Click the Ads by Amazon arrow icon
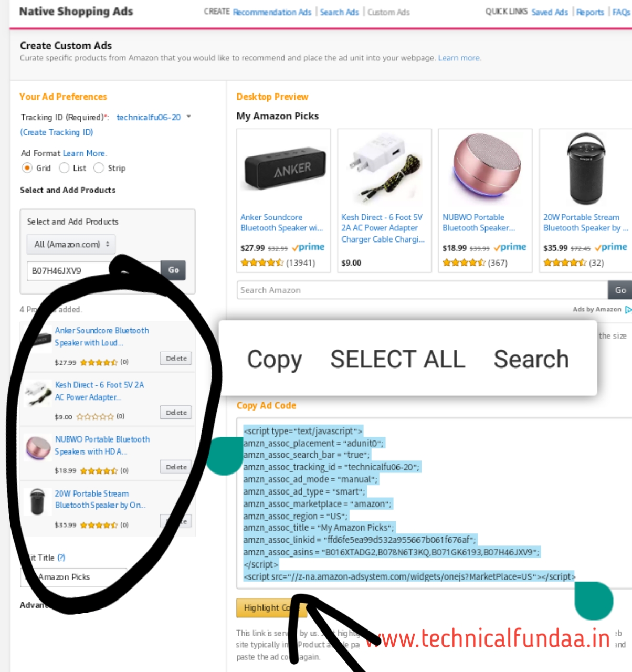 (x=628, y=310)
